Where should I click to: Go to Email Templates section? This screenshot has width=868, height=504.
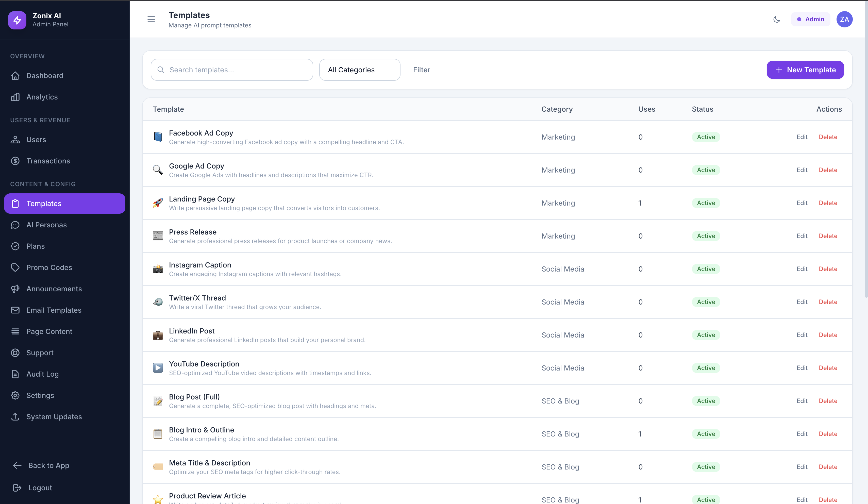click(65, 310)
